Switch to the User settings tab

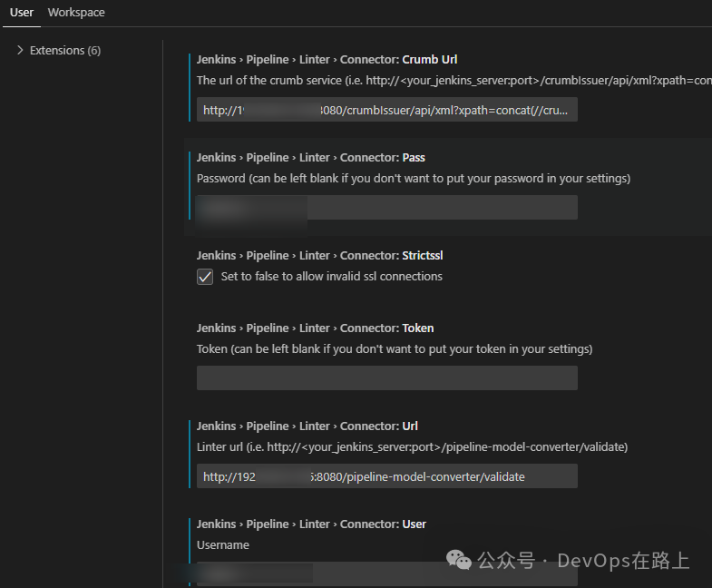tap(22, 13)
